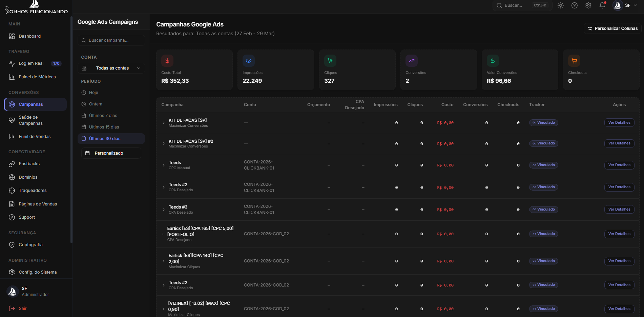Click the Custo Total dollar icon

click(167, 61)
